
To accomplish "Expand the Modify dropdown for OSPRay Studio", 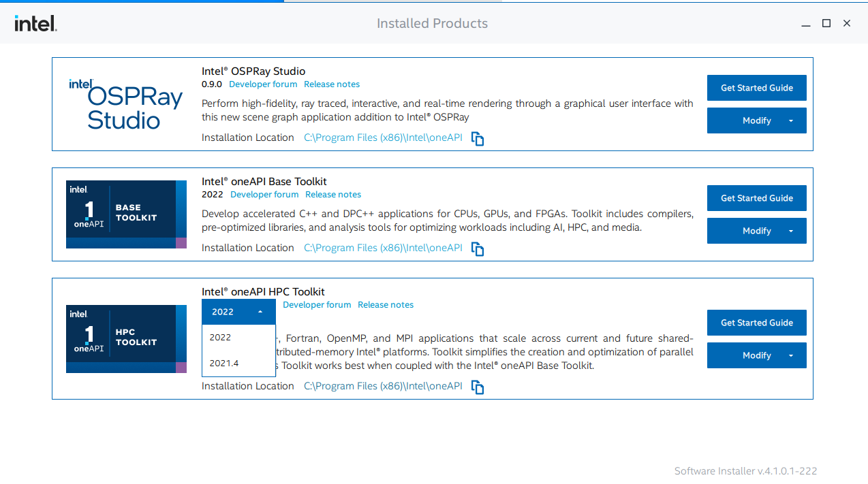I will pos(790,120).
